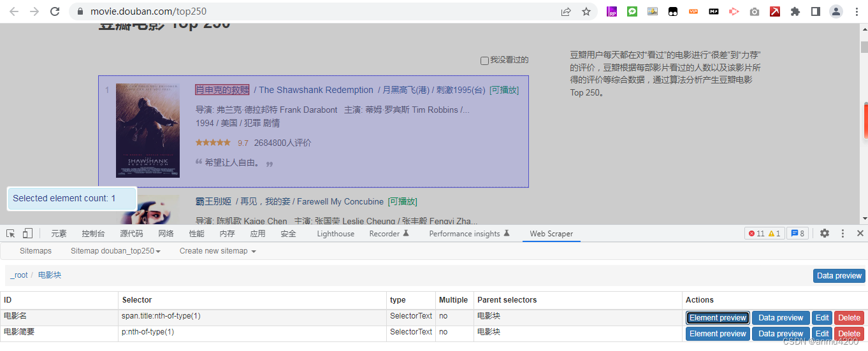Viewport: 868px width, 351px height.
Task: Switch to the 源代码 DevTools tab
Action: [x=131, y=234]
